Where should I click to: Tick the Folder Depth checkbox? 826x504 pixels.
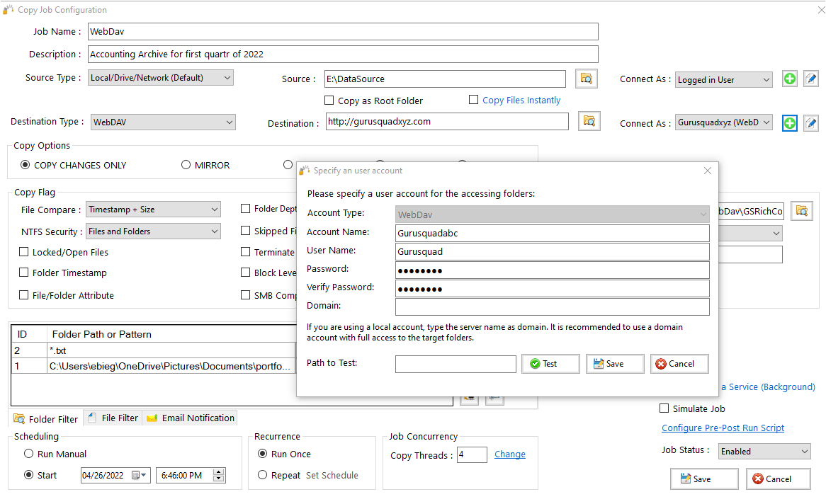coord(246,209)
